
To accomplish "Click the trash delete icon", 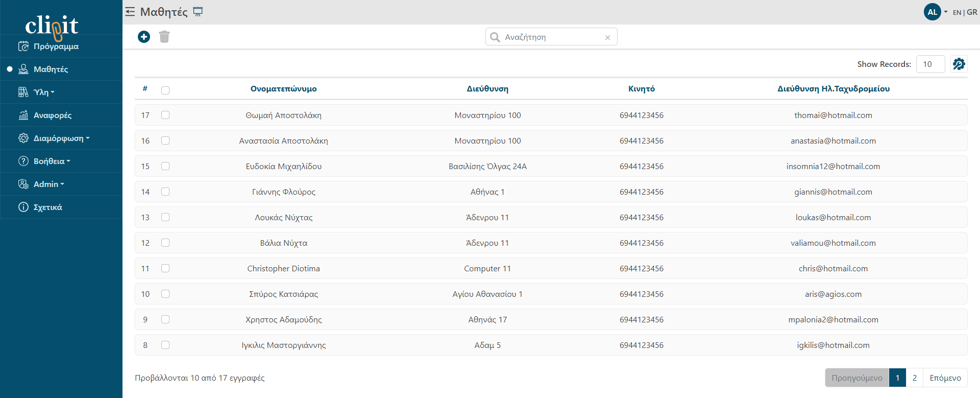I will tap(164, 37).
